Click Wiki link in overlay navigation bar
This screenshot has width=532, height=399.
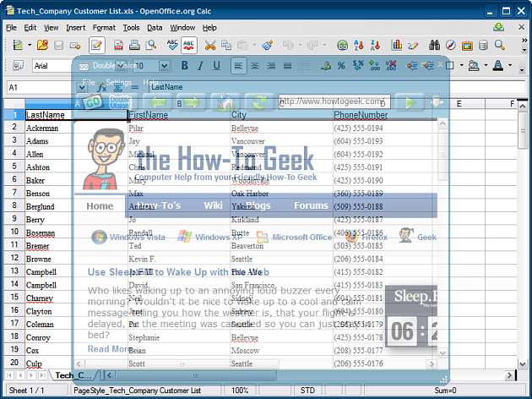click(x=213, y=205)
